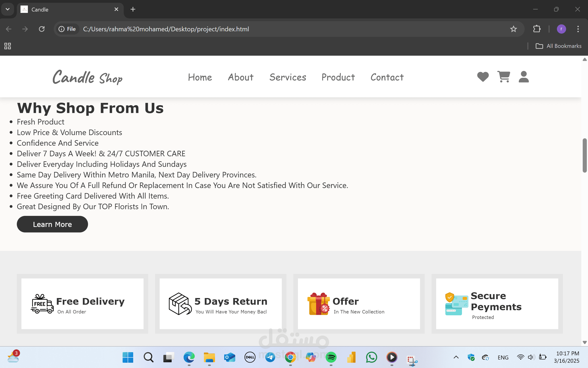Click the wishlist heart icon
Viewport: 588px width, 368px height.
point(483,77)
